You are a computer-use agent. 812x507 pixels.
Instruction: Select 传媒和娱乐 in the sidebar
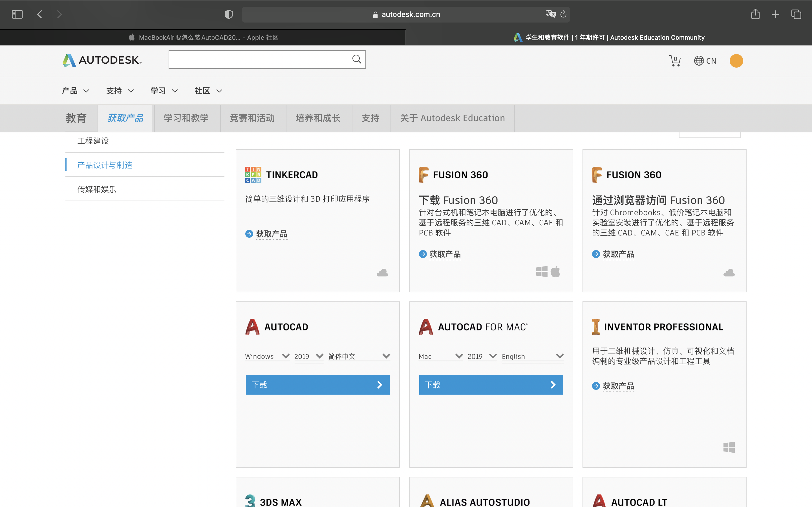coord(97,189)
